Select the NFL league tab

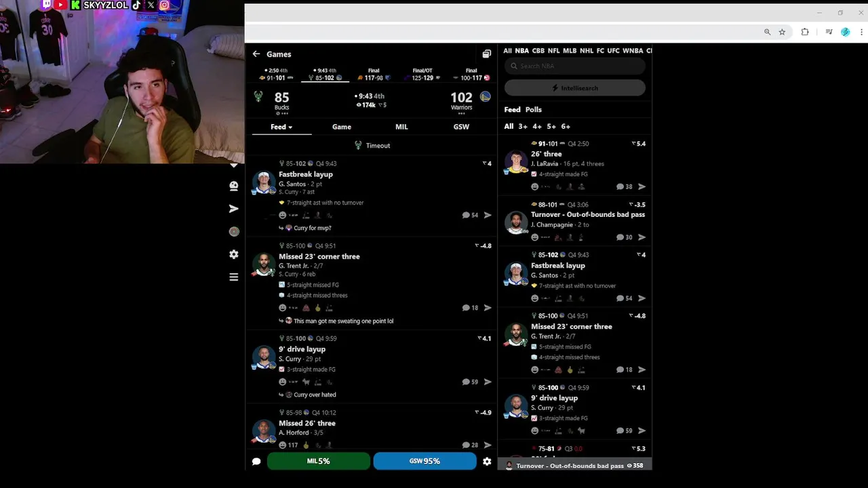(x=554, y=51)
